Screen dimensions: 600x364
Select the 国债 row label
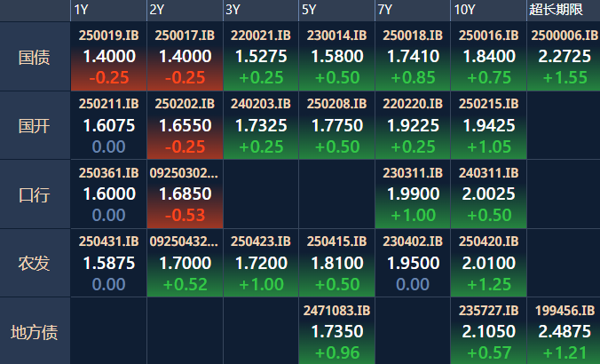[35, 56]
